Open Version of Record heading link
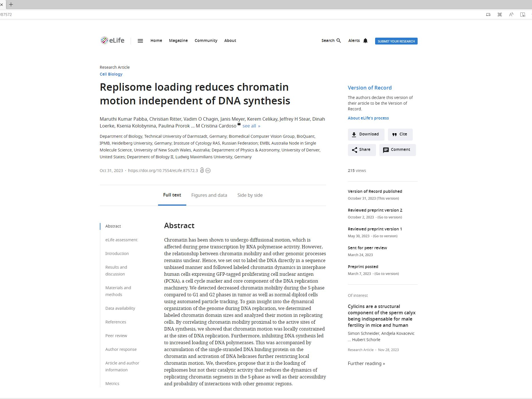The width and height of the screenshot is (532, 399). (370, 88)
